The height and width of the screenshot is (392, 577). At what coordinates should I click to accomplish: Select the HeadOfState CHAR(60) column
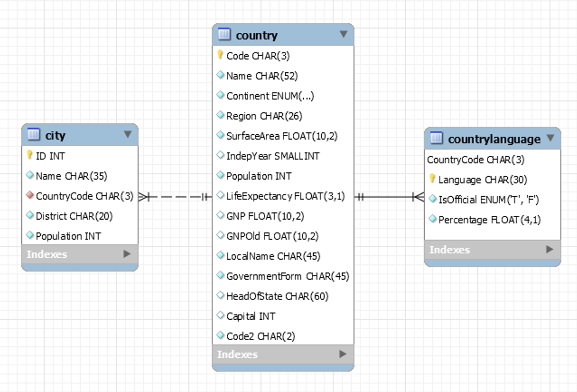(277, 296)
